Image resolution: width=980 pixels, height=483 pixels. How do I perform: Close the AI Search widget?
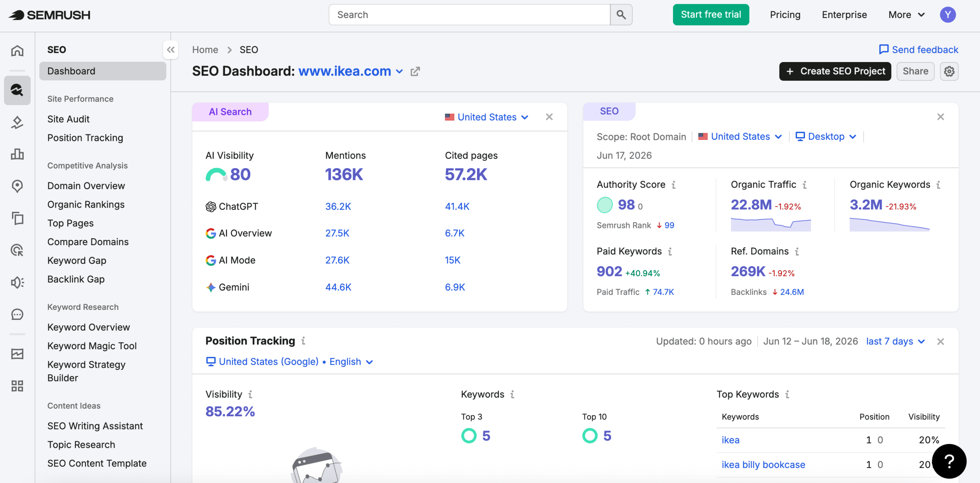[549, 117]
